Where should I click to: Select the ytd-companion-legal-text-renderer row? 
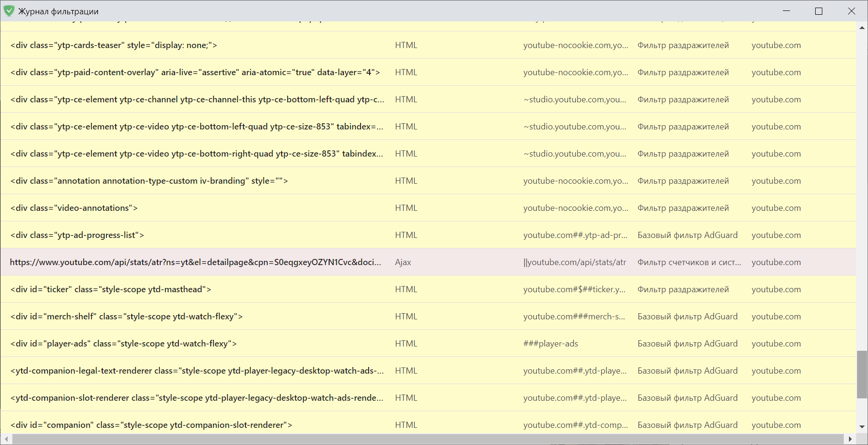(x=197, y=371)
